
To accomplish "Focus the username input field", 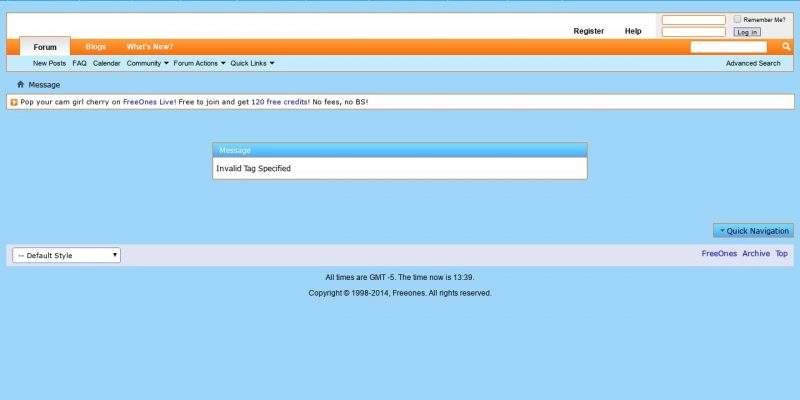I will 693,20.
